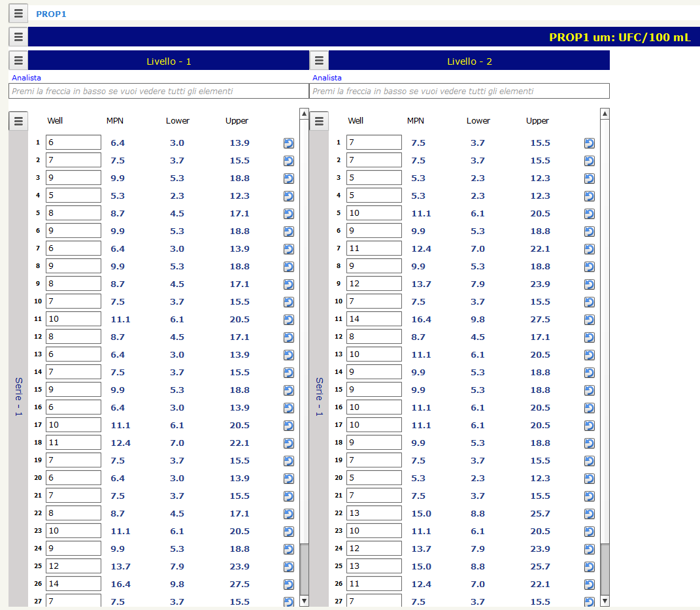Click Well input of row 18 in Livello 2
This screenshot has width=700, height=610.
pyautogui.click(x=374, y=443)
